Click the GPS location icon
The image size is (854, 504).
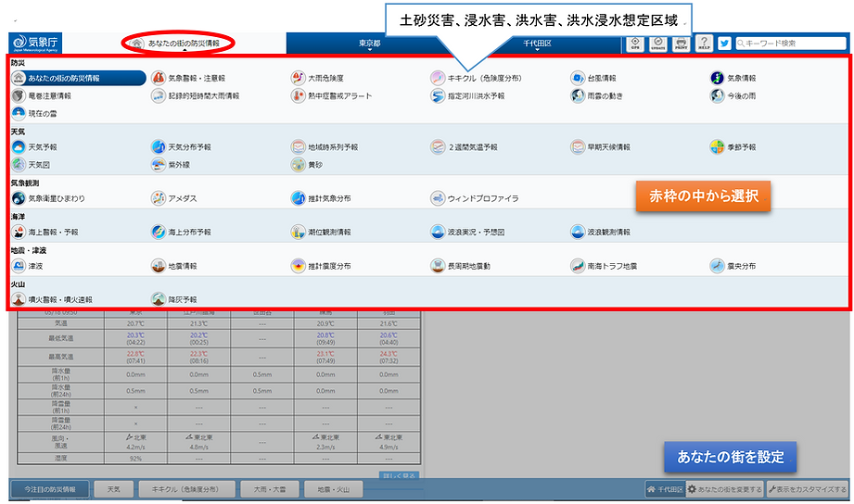click(x=635, y=44)
